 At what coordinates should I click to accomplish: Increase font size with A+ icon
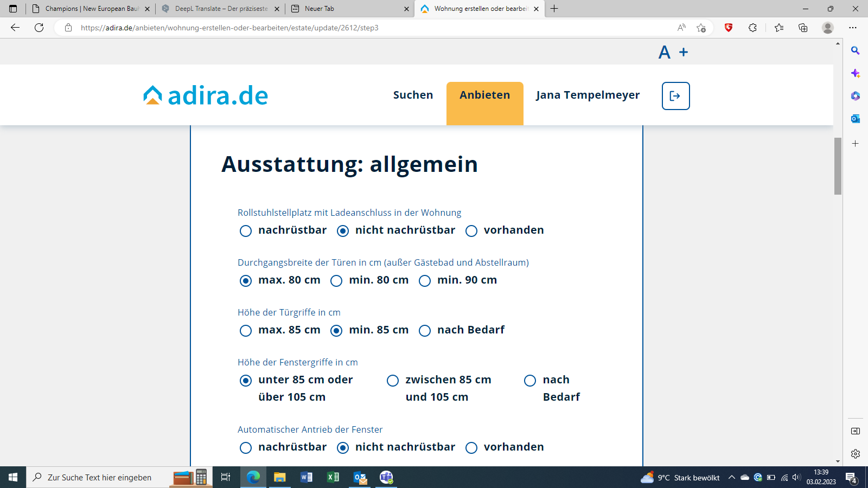[673, 52]
